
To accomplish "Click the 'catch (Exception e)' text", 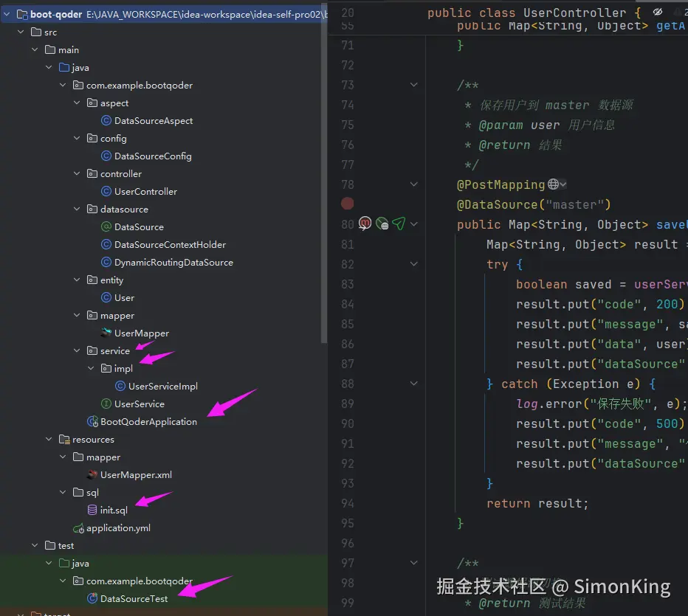I will click(x=571, y=384).
